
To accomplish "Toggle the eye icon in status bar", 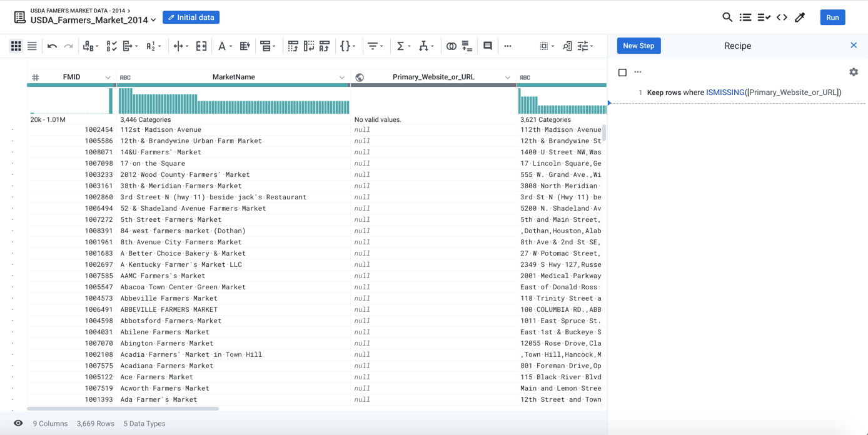I will 18,424.
